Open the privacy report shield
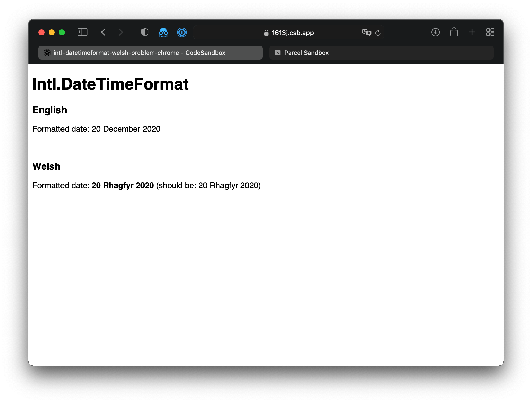Image resolution: width=532 pixels, height=403 pixels. pyautogui.click(x=145, y=32)
